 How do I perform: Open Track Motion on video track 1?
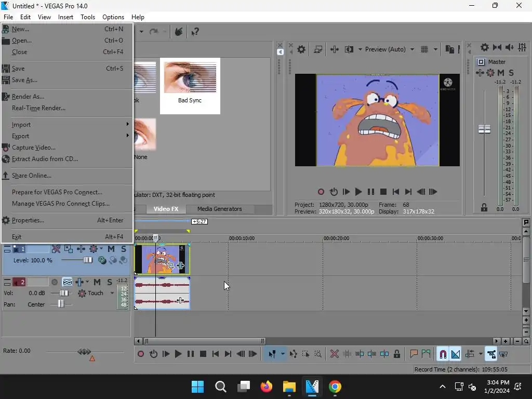click(x=69, y=249)
